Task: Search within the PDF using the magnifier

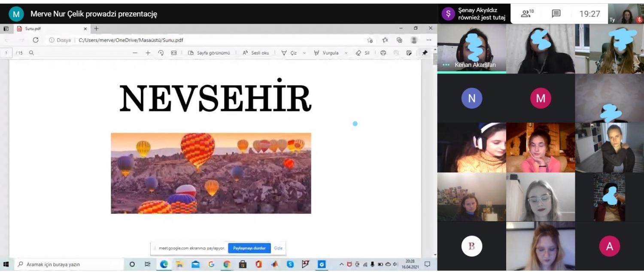Action: (31, 53)
